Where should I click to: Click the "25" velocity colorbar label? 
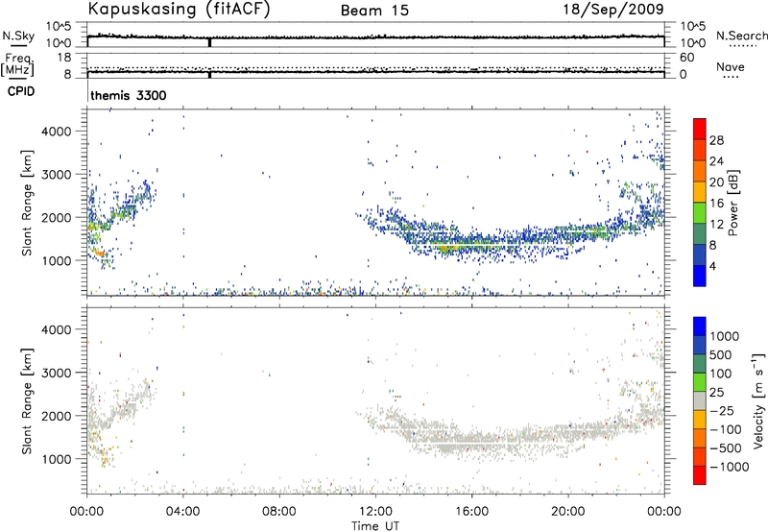point(716,392)
